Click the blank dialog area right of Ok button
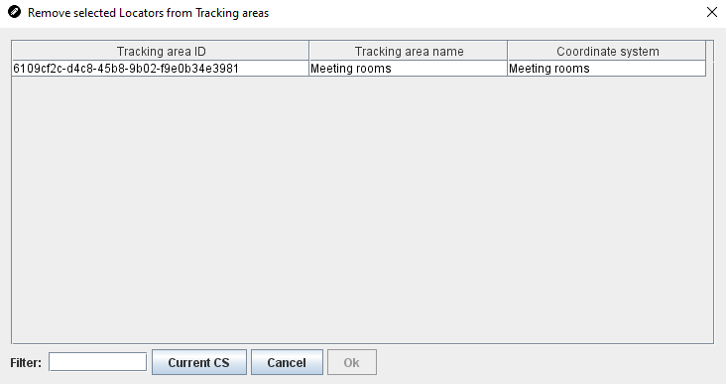 pyautogui.click(x=546, y=363)
